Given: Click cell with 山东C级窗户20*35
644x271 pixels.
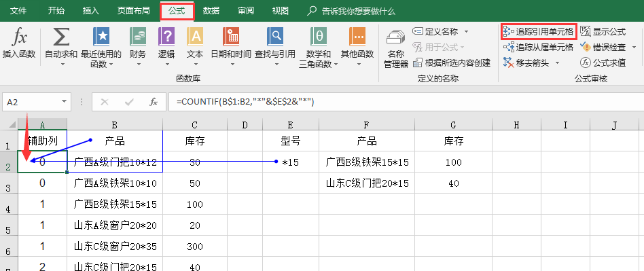Looking at the screenshot, I should 115,247.
